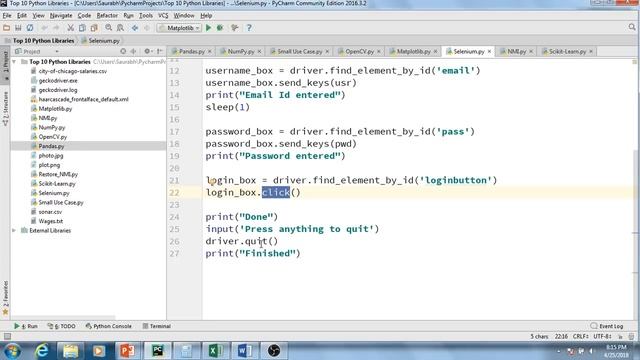Image resolution: width=640 pixels, height=360 pixels.
Task: Toggle tool window buttons in the bottom-left corner
Action: pos(7,336)
